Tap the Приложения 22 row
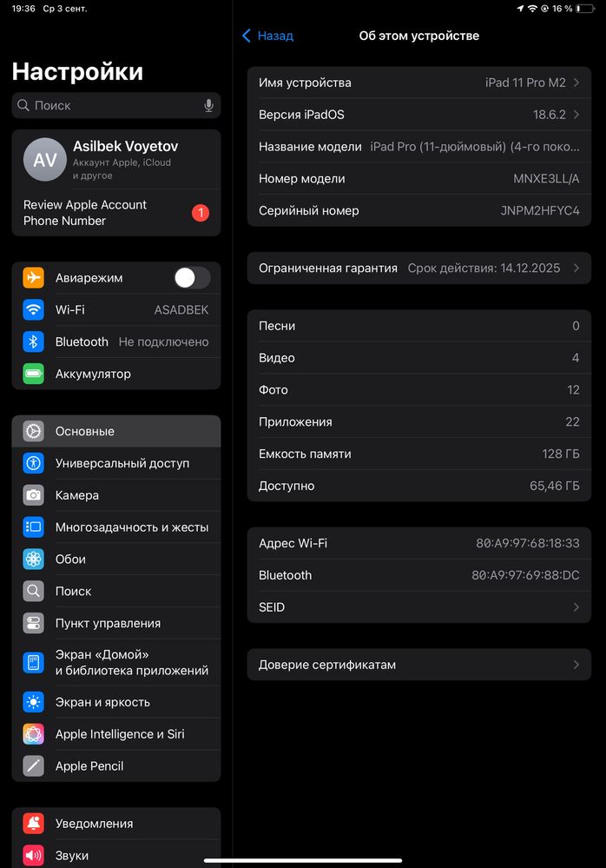The image size is (606, 868). 419,421
